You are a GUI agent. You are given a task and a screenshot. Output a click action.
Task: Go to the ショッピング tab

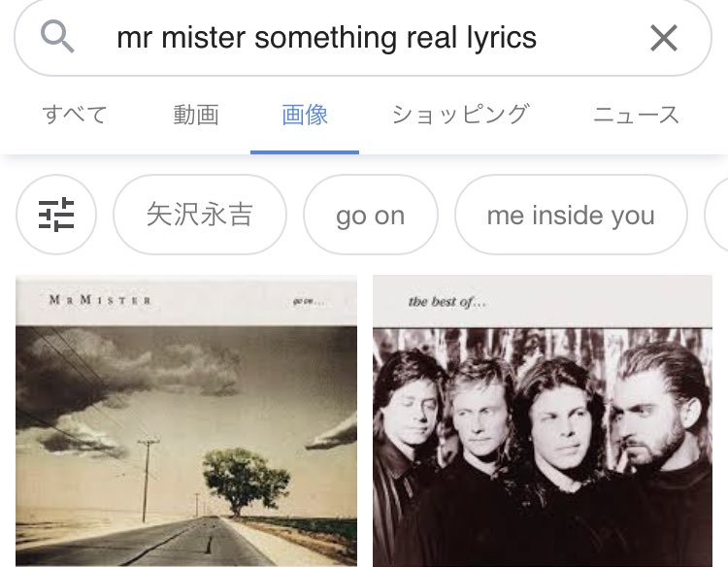[x=460, y=115]
